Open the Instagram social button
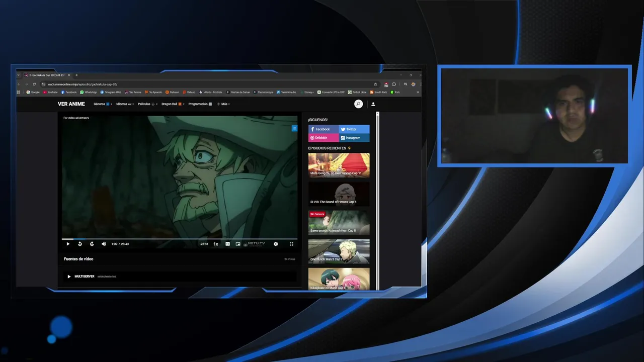This screenshot has height=362, width=644. [x=354, y=138]
